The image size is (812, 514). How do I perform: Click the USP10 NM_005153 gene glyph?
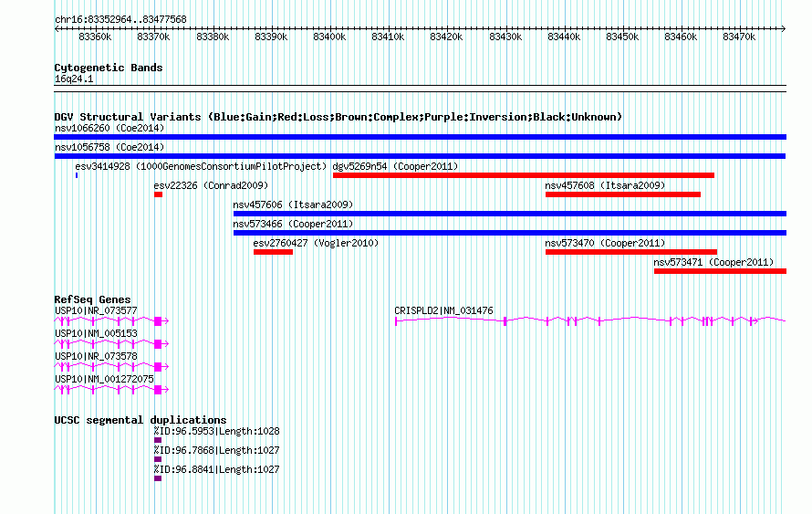tap(111, 344)
